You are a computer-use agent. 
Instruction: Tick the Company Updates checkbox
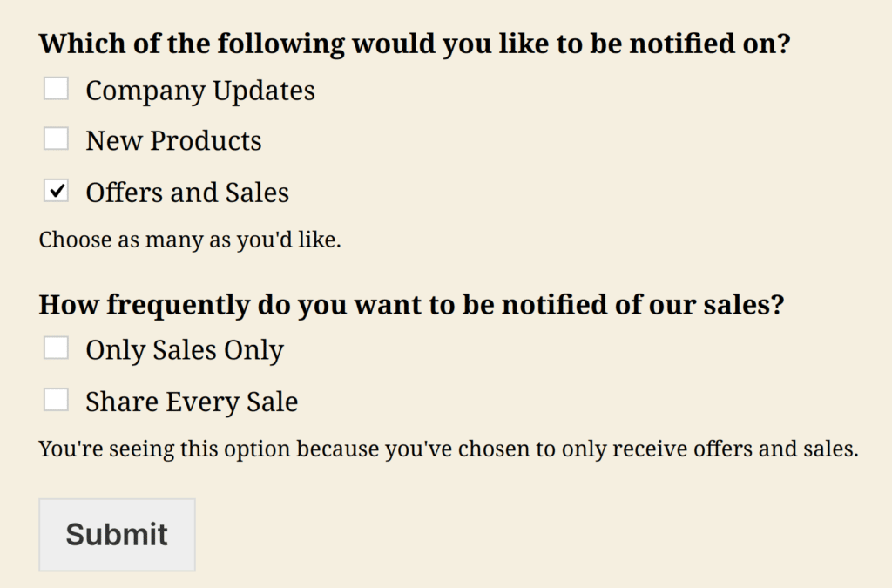click(x=57, y=89)
